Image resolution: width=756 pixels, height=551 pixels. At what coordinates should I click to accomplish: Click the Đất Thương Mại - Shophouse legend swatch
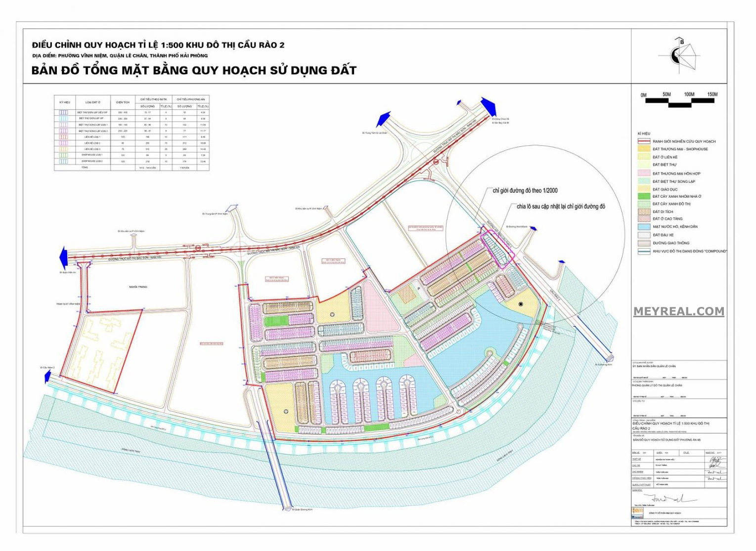click(644, 149)
